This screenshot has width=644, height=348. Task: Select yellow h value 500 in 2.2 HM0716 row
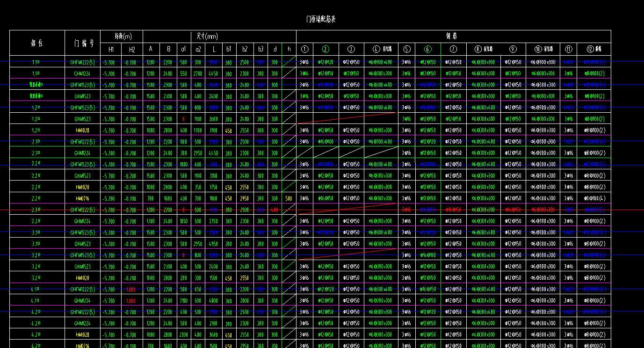pos(289,199)
